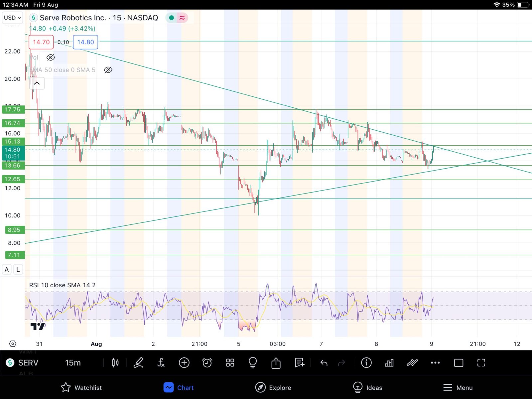Tap the SERV symbol logo in the toolbar

click(x=10, y=362)
